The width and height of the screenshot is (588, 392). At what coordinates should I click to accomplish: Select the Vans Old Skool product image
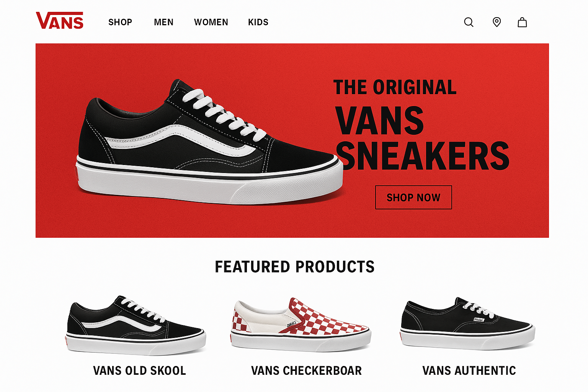(x=136, y=325)
